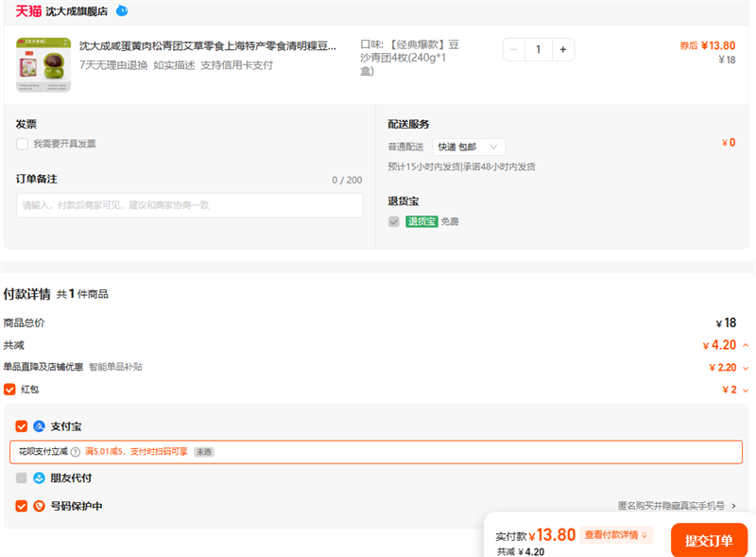Click the blue chat icon beside 沈大成旗舰店
This screenshot has height=557, width=756.
pos(122,11)
